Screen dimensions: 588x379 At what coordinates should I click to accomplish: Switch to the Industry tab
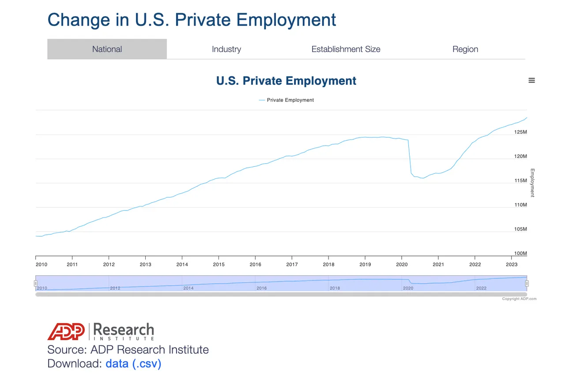click(x=226, y=49)
